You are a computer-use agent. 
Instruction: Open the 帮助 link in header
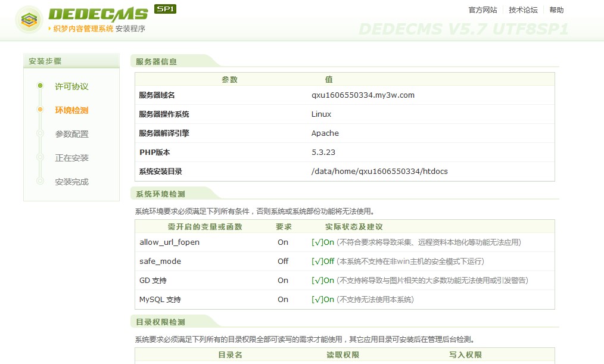556,10
